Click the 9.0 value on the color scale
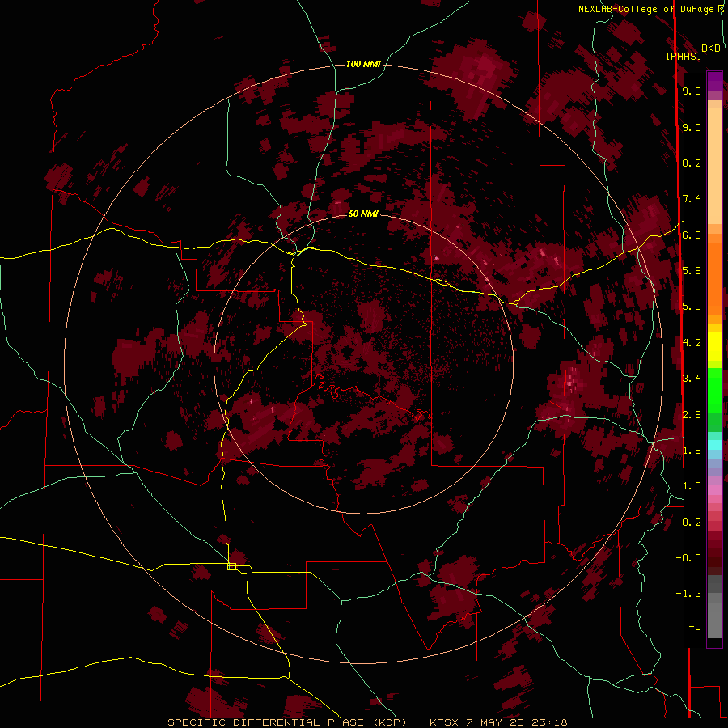Viewport: 728px width, 728px height. pyautogui.click(x=692, y=127)
